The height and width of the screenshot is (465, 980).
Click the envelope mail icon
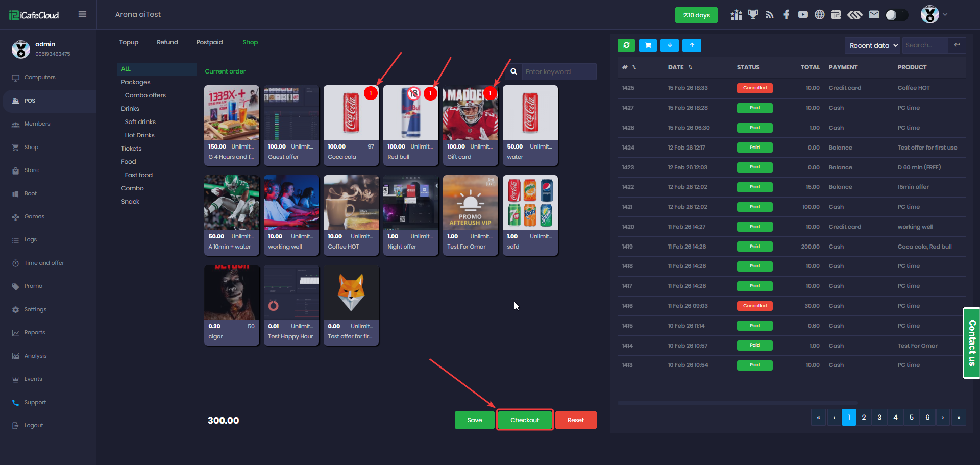click(874, 15)
